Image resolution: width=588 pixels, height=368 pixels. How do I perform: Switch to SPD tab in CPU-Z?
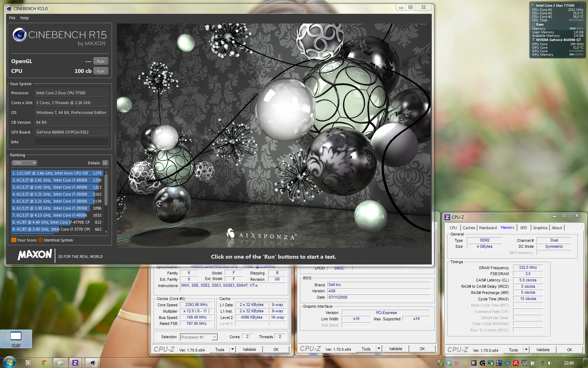(x=523, y=228)
